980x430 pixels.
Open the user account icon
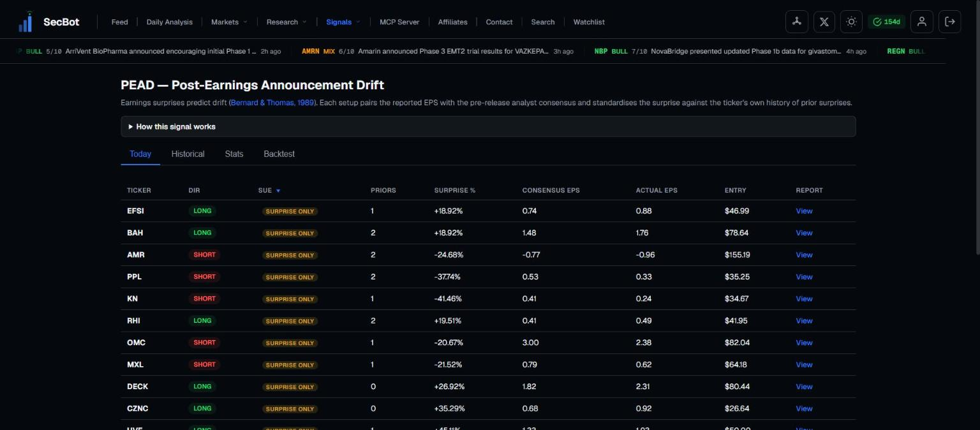point(922,22)
